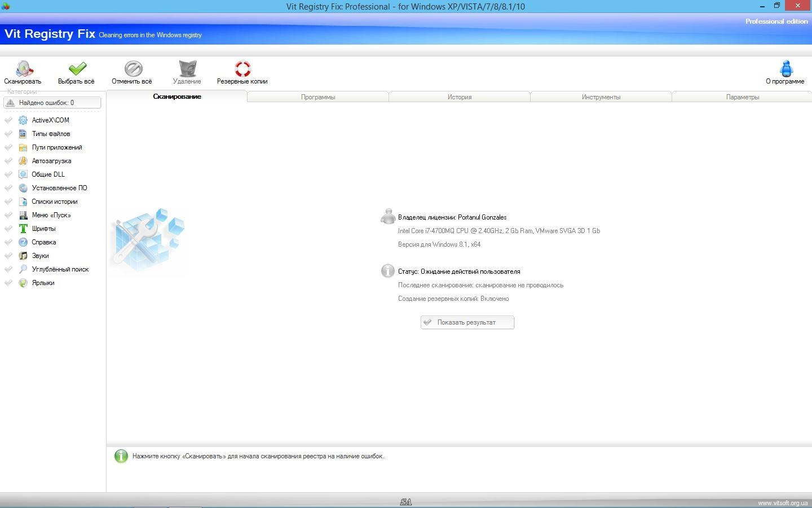
Task: Select the Звуки category icon
Action: pos(23,256)
